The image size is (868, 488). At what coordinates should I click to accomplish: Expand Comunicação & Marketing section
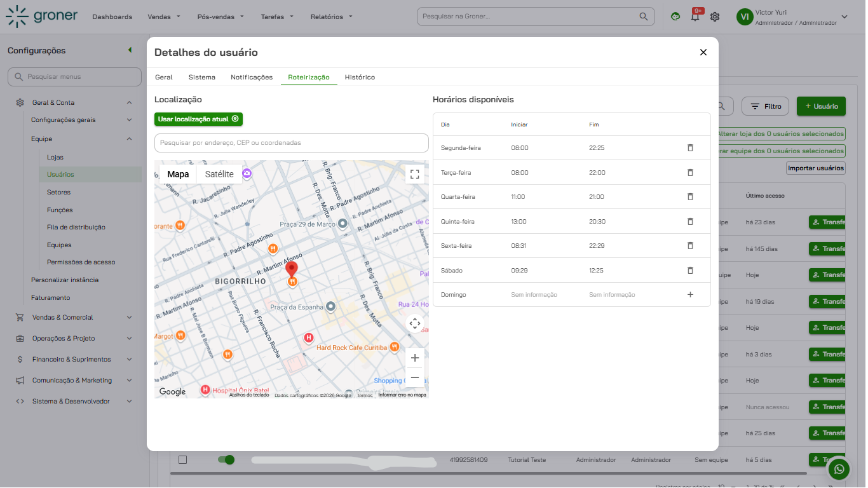pos(129,381)
